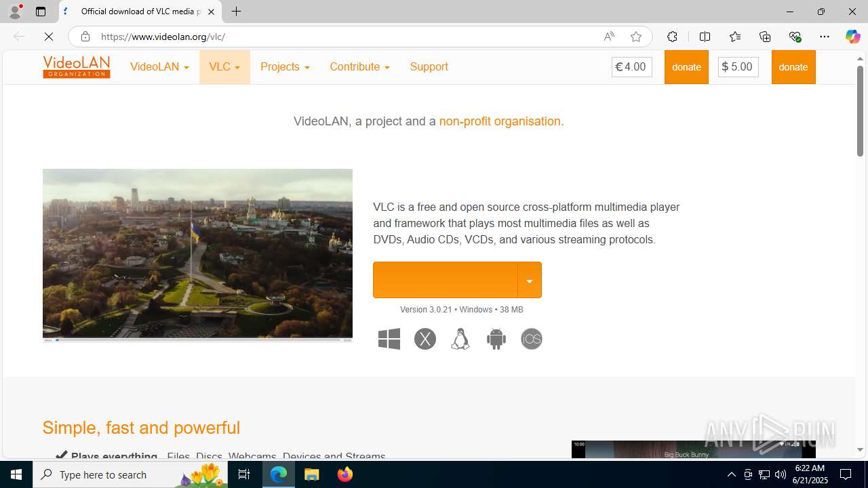Open the Favorites list
The height and width of the screenshot is (488, 868).
click(x=735, y=37)
